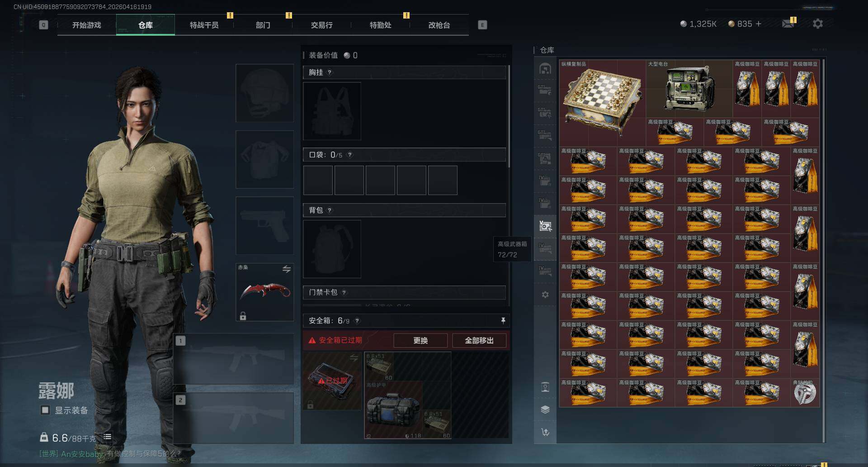The width and height of the screenshot is (868, 467).
Task: Pin the 安全箱 panel with pushpin icon
Action: click(503, 320)
